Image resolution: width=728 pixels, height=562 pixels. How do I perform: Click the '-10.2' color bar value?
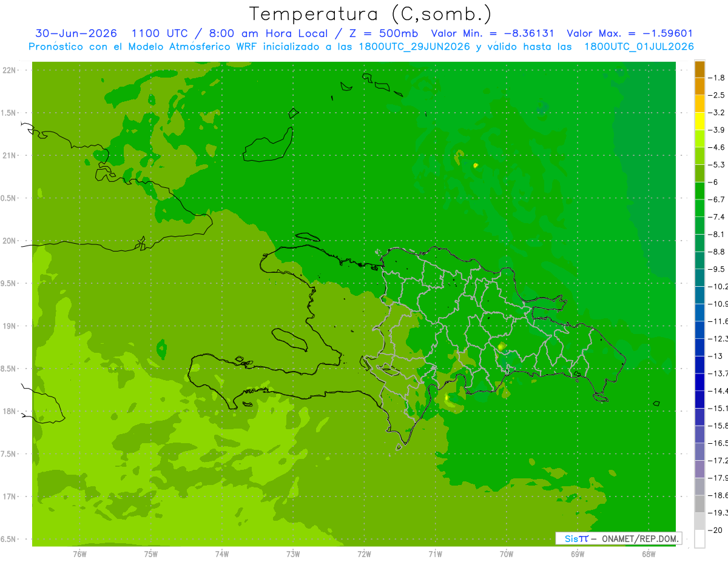(718, 286)
